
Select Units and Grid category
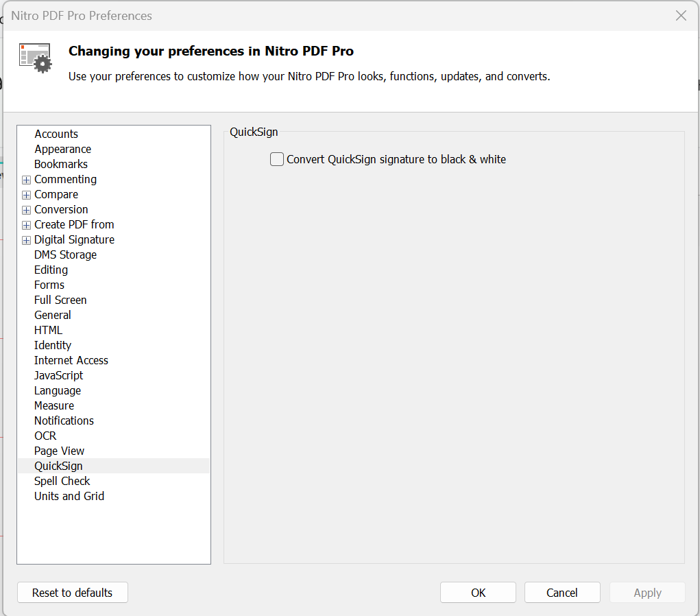69,496
